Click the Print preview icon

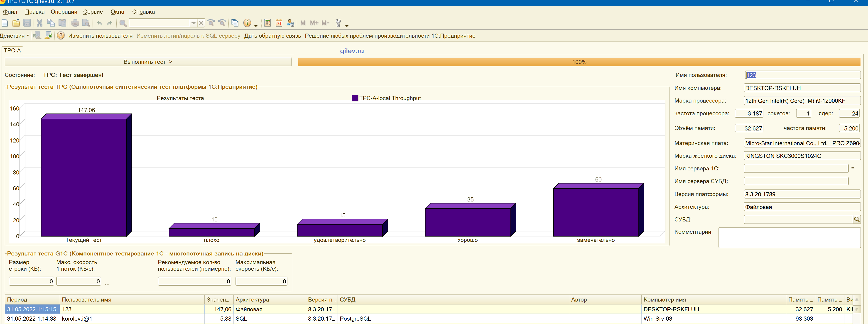tap(86, 23)
